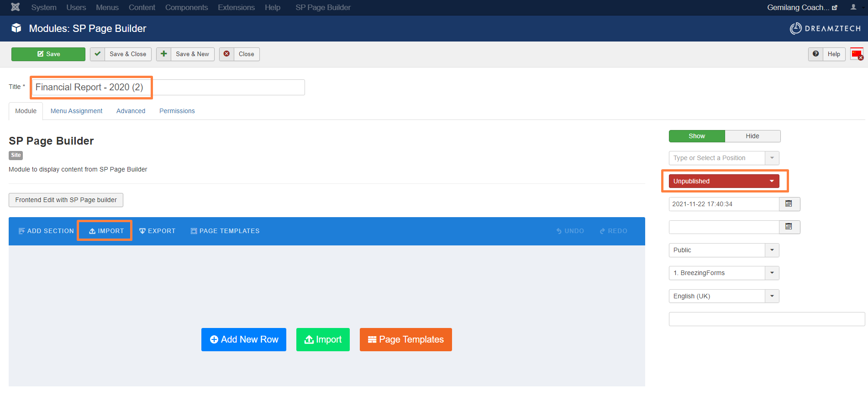Click Redo in the builder toolbar
868x411 pixels.
pyautogui.click(x=614, y=231)
